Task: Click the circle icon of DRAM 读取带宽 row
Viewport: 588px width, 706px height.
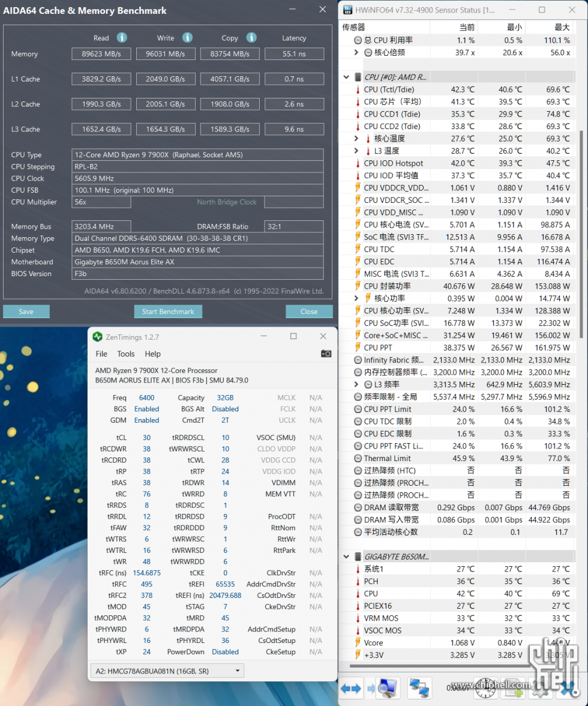Action: pyautogui.click(x=358, y=507)
